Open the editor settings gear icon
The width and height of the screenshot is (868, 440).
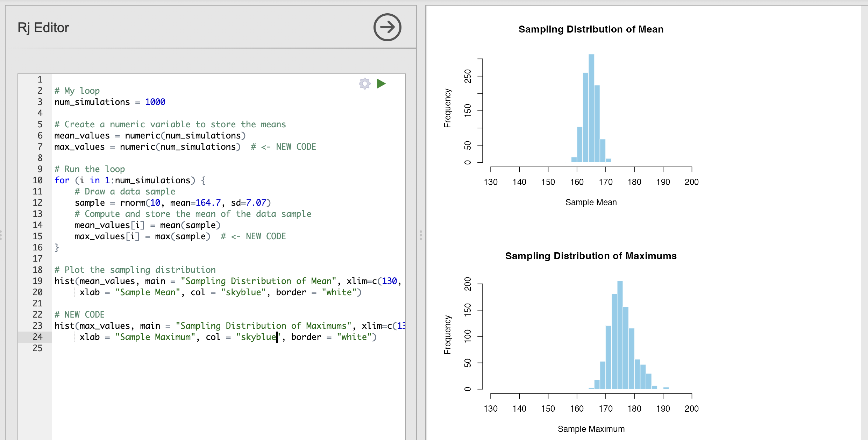coord(365,84)
